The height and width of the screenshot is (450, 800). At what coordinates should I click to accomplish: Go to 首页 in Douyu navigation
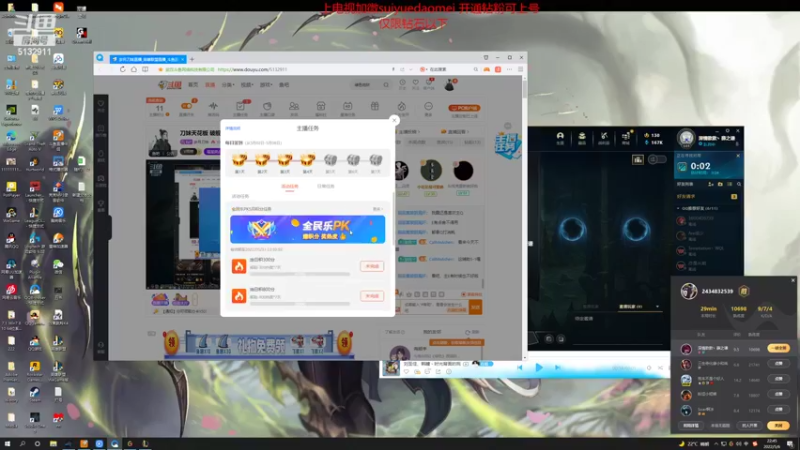pyautogui.click(x=193, y=85)
